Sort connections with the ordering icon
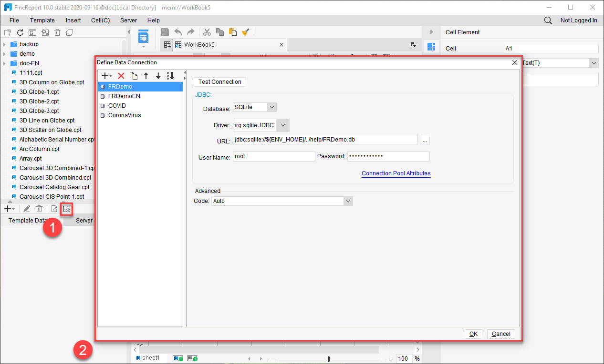 [170, 75]
